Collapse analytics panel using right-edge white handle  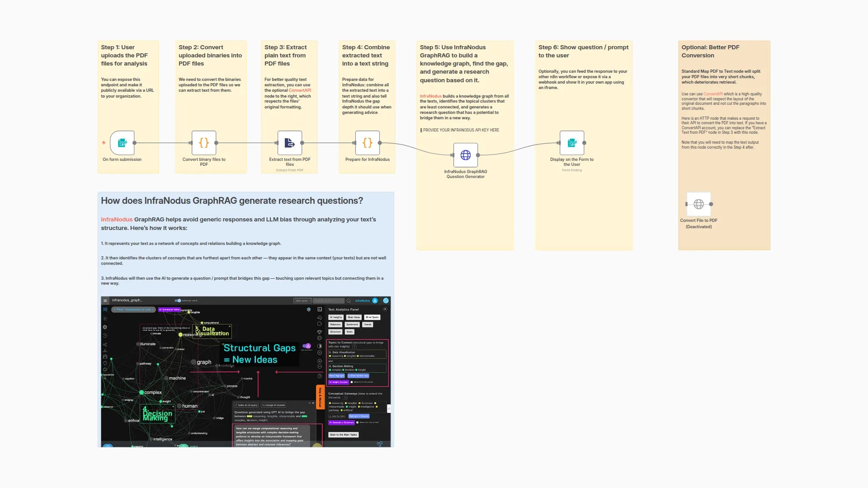pyautogui.click(x=389, y=408)
